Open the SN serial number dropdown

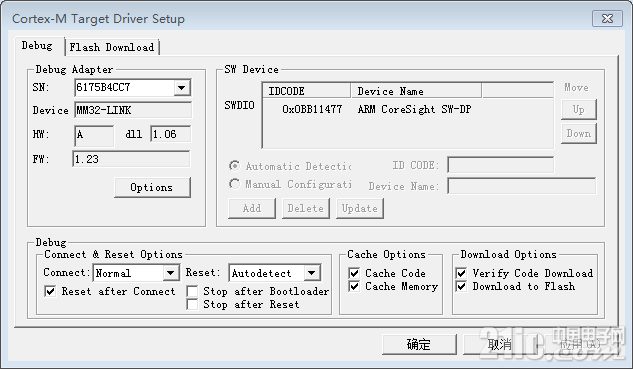point(182,88)
